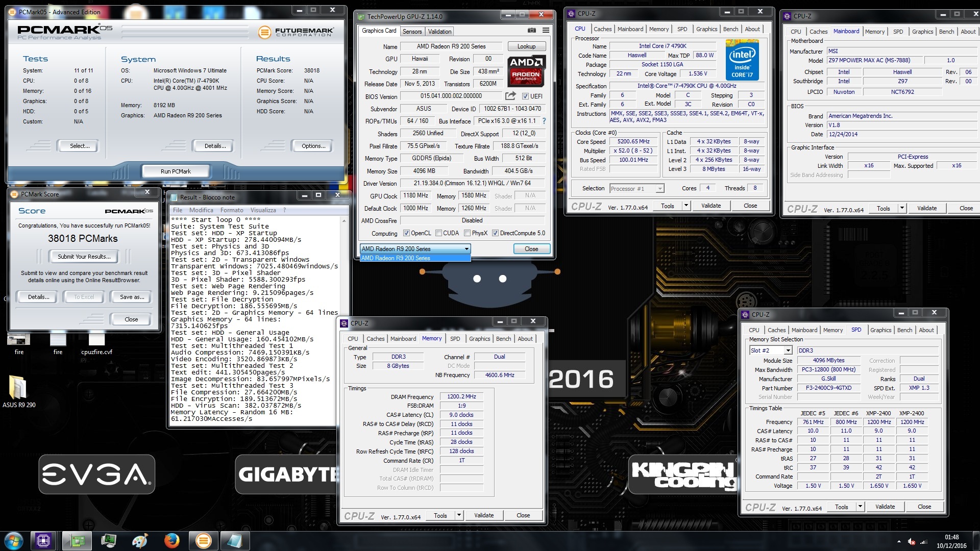The width and height of the screenshot is (980, 551).
Task: Click the AMD Radeon graphics logo
Action: click(x=526, y=70)
